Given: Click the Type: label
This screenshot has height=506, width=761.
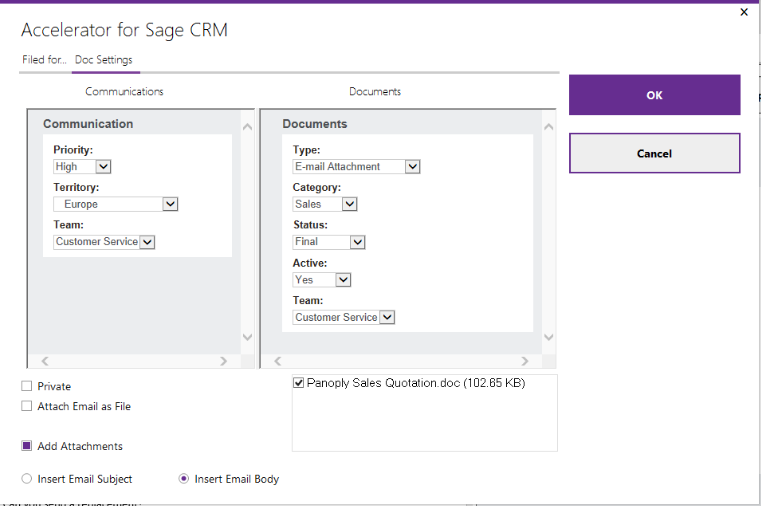Looking at the screenshot, I should 306,149.
